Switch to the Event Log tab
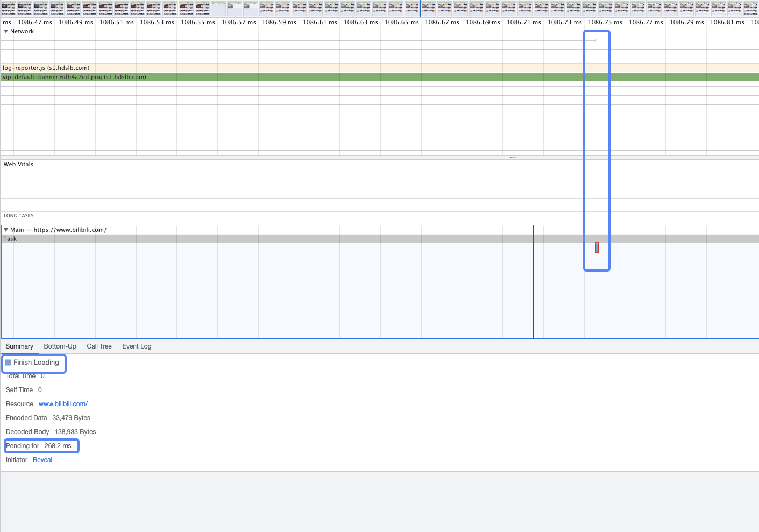Viewport: 759px width, 532px height. click(x=137, y=346)
